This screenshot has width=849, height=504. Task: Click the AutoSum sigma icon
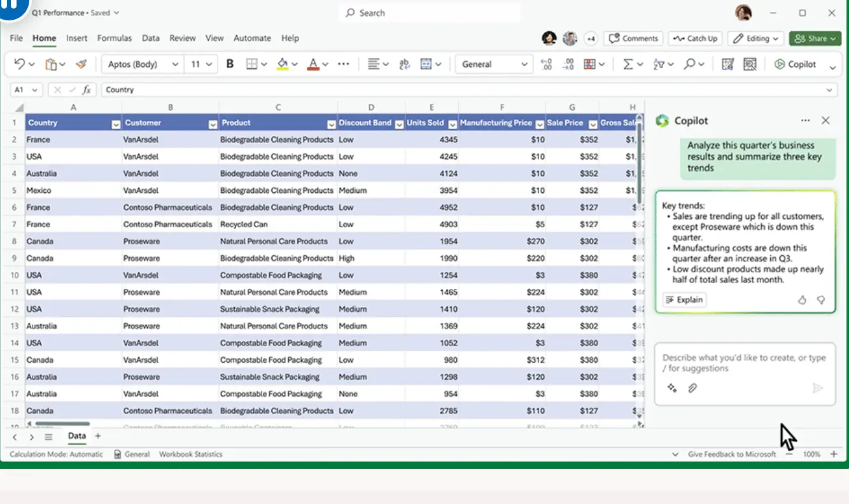pos(628,64)
